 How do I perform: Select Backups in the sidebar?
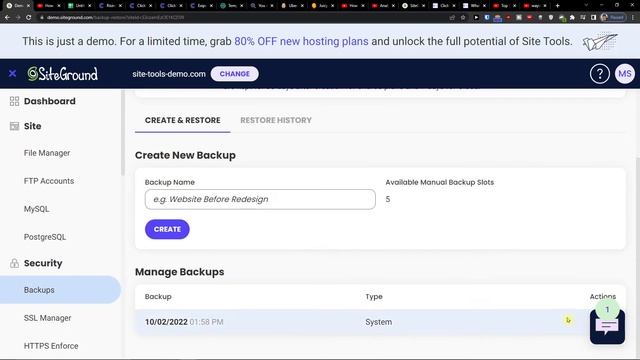tap(60, 290)
